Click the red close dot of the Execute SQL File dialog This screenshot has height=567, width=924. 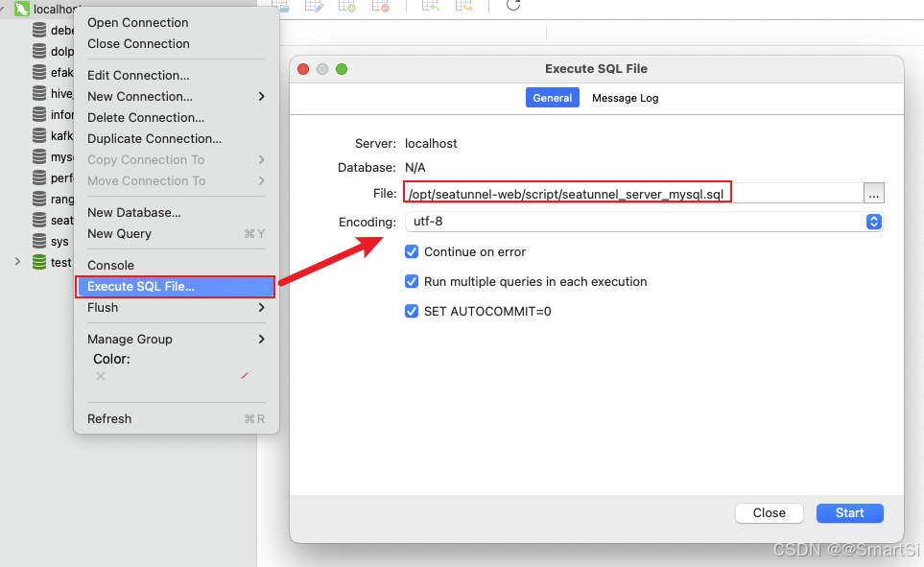tap(303, 69)
